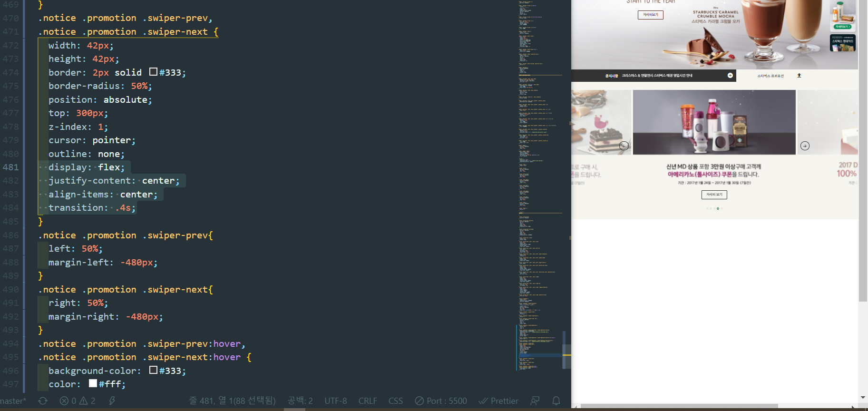Click the #fff color swatch
The width and height of the screenshot is (868, 411).
pyautogui.click(x=93, y=383)
